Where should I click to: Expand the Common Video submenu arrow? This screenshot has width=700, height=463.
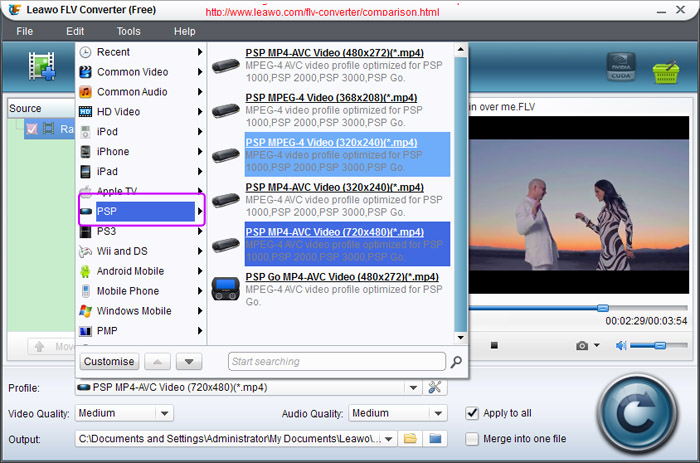click(x=200, y=72)
